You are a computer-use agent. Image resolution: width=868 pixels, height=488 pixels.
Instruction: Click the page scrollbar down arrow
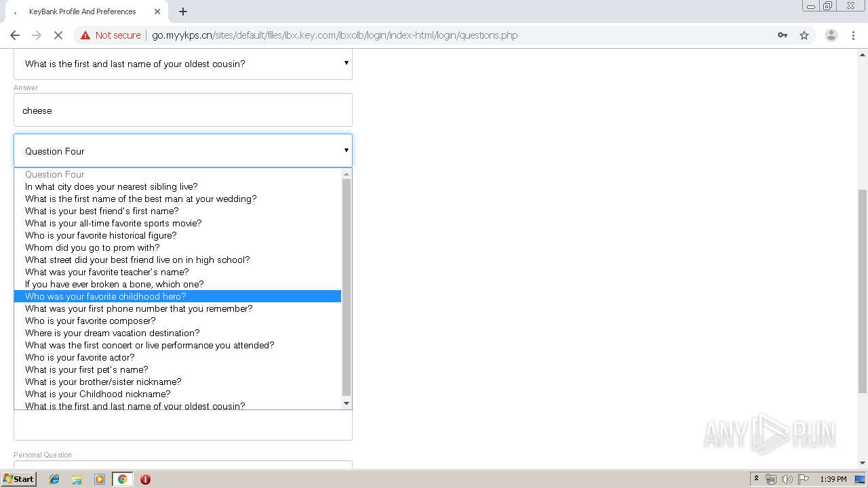(863, 463)
